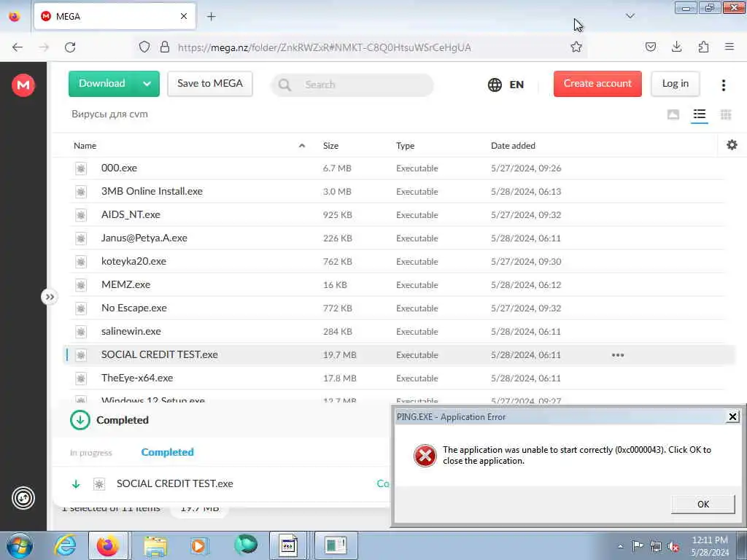Sort by Type column header
The image size is (747, 560).
(405, 146)
